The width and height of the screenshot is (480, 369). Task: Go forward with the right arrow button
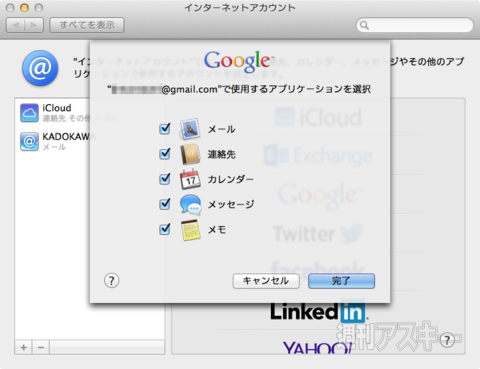[34, 25]
